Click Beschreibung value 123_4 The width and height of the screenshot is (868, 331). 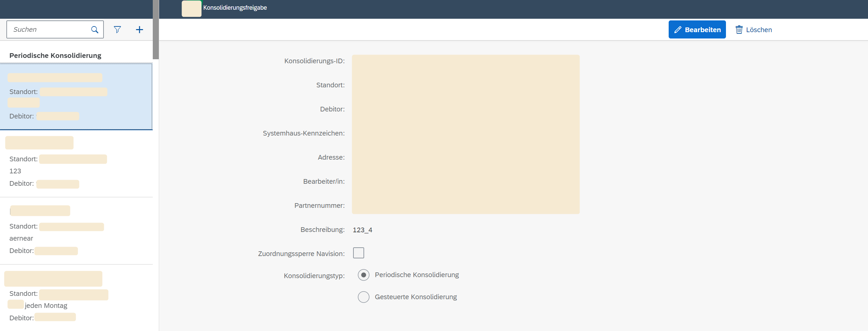pos(362,230)
